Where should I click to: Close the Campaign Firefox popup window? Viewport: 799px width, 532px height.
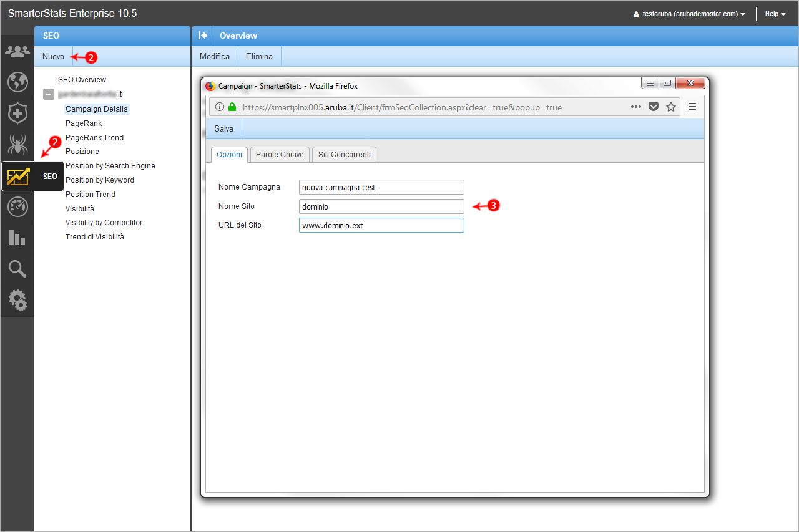coord(690,84)
